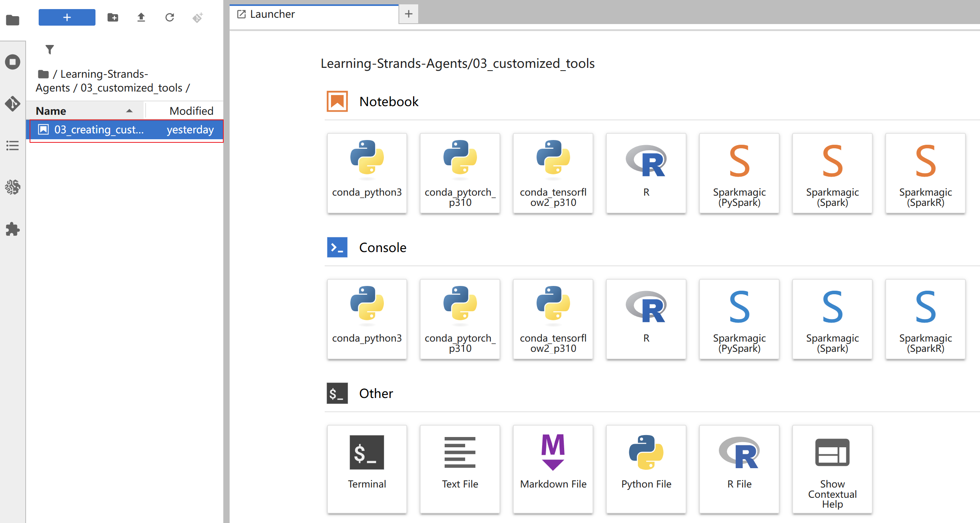The image size is (980, 523).
Task: Open Sparkmagic (PySpark) console
Action: [x=739, y=319]
